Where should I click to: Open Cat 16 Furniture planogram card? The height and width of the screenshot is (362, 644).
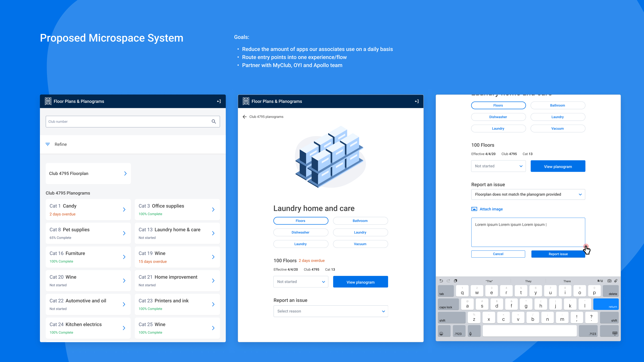(x=88, y=257)
